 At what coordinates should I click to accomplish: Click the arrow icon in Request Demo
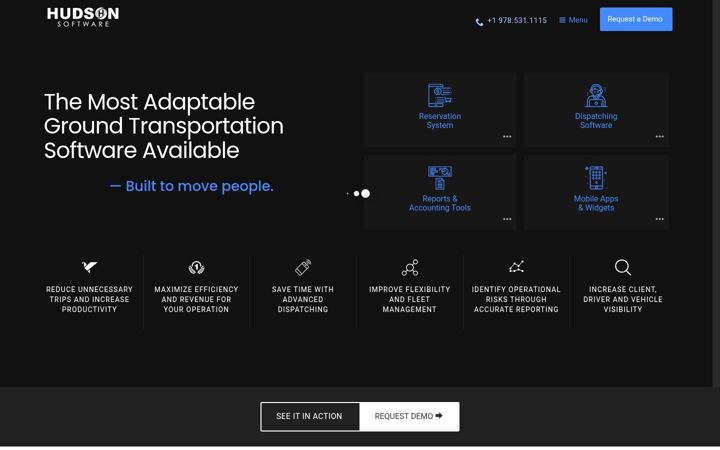point(439,416)
